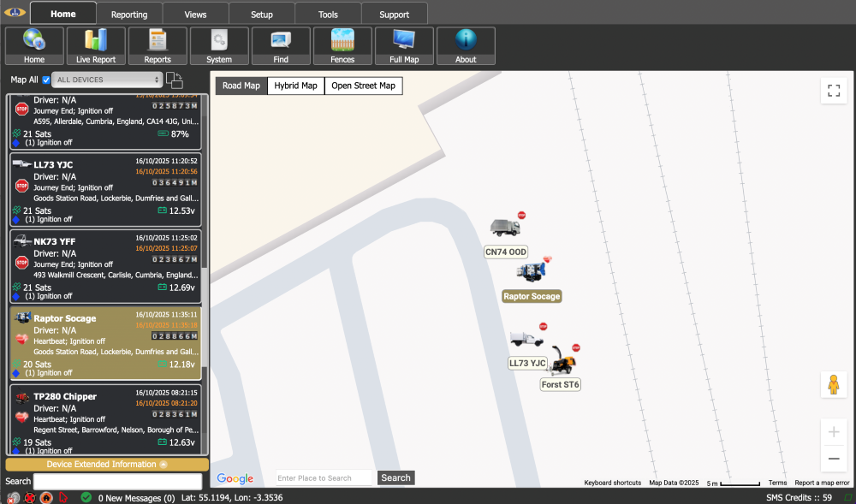Open the Home globe toolbar icon
This screenshot has width=856, height=504.
(x=34, y=46)
